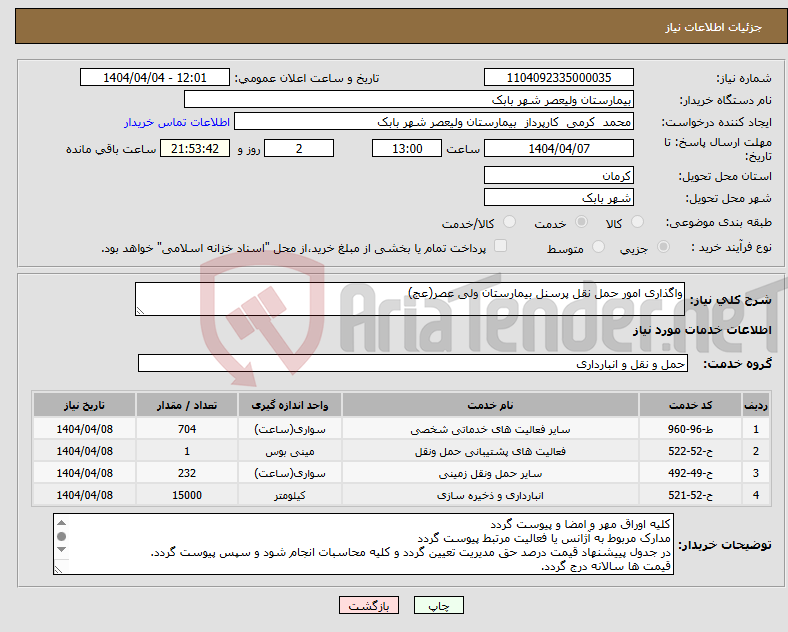The image size is (788, 632).
Task: Click service code ط-96-960
Action: 691,429
